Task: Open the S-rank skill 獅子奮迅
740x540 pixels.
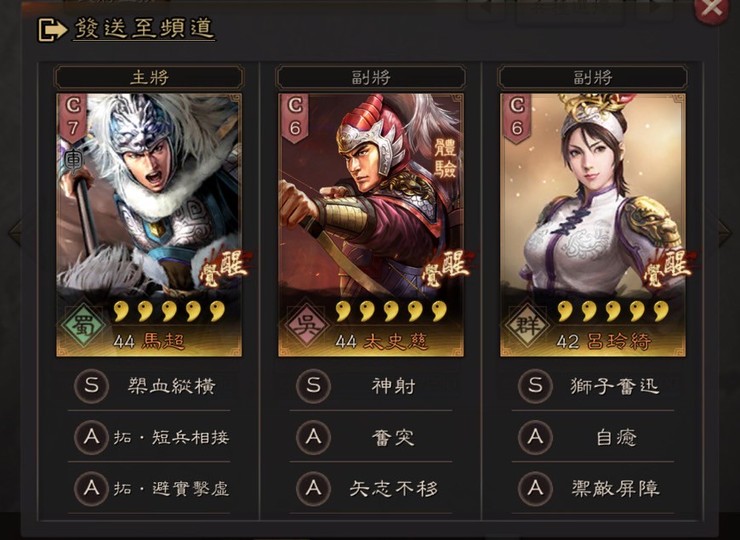Action: click(614, 386)
